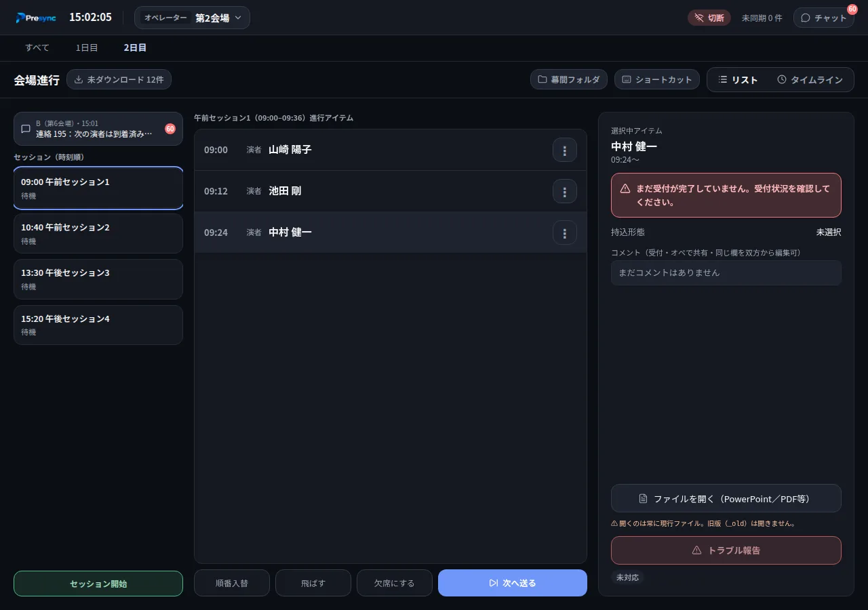Select the 09:24 中村 健一 row
This screenshot has width=868, height=610.
[x=391, y=232]
